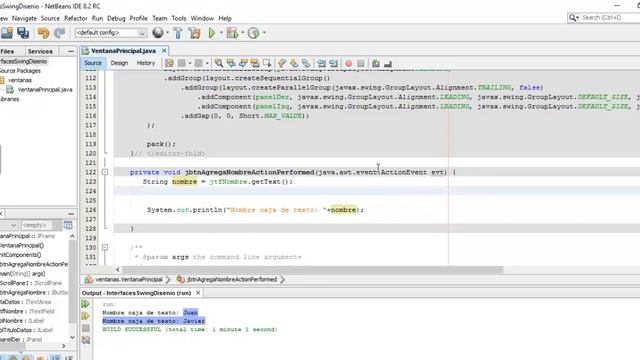640x360 pixels.
Task: Build the project with hammer icon
Action: [178, 33]
